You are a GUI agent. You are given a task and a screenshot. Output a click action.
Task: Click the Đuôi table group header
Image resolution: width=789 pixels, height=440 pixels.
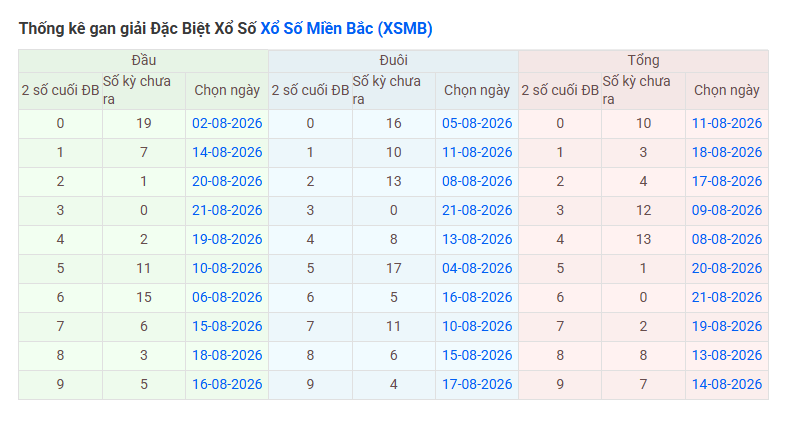pos(393,61)
